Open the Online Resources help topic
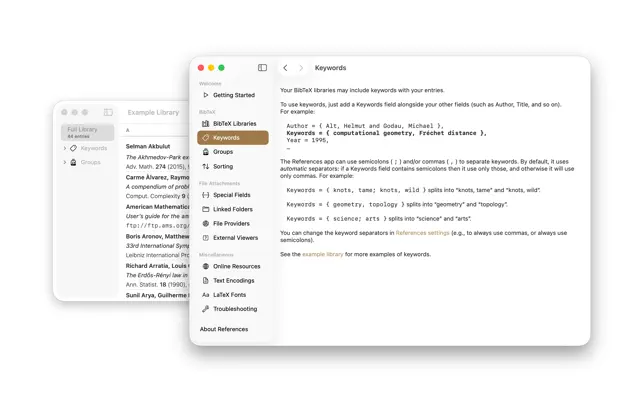Screen dimensions: 643x402 click(233, 266)
